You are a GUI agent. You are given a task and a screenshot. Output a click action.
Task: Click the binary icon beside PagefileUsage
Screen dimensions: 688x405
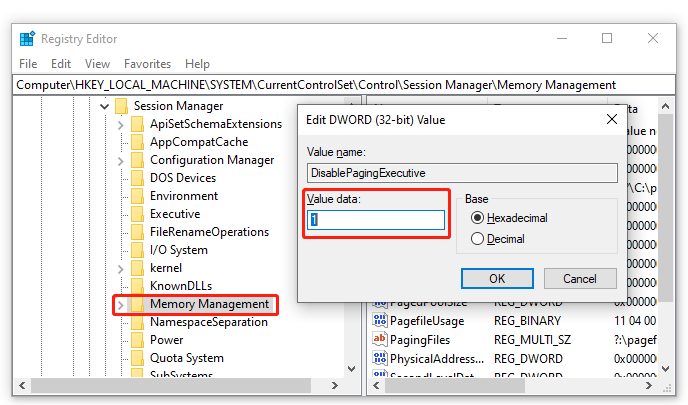point(380,321)
